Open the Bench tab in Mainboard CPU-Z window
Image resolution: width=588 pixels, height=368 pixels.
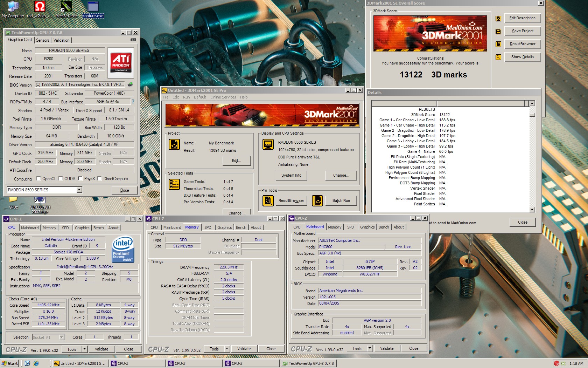[x=384, y=227]
